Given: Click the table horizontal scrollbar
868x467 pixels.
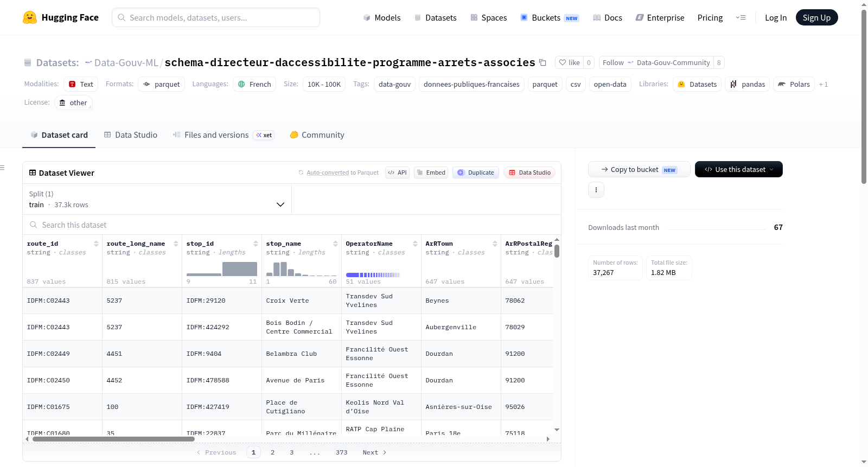Looking at the screenshot, I should pyautogui.click(x=113, y=439).
